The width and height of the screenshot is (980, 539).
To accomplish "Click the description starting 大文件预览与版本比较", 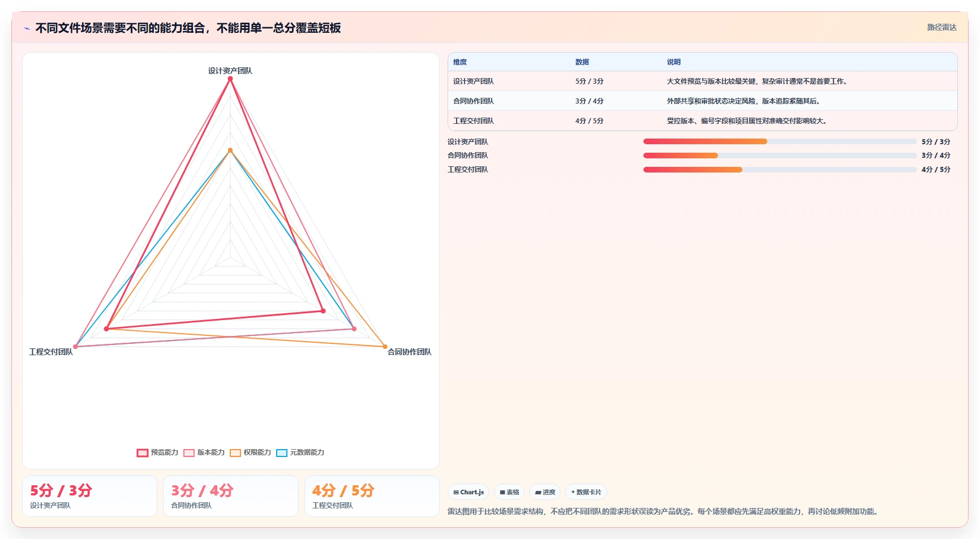I will tap(758, 81).
